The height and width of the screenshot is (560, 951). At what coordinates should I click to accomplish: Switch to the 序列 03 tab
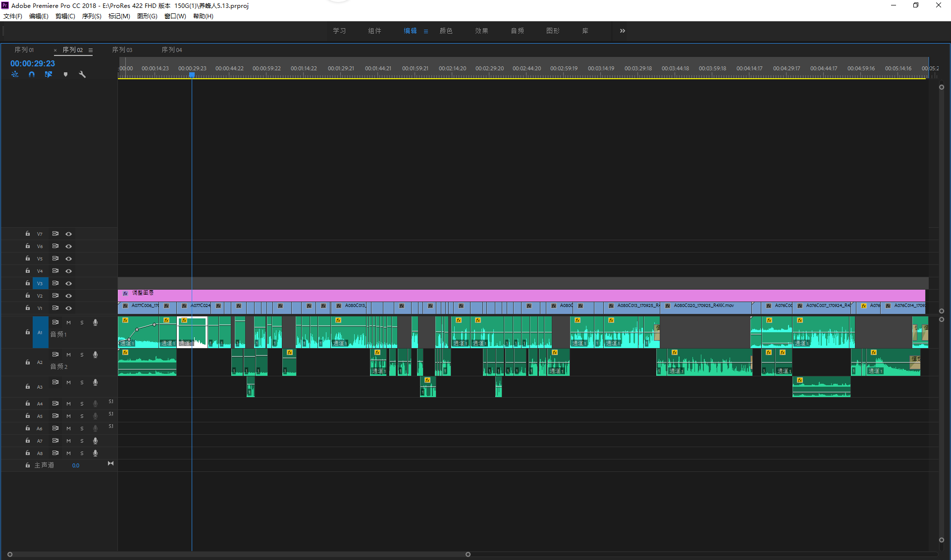122,50
